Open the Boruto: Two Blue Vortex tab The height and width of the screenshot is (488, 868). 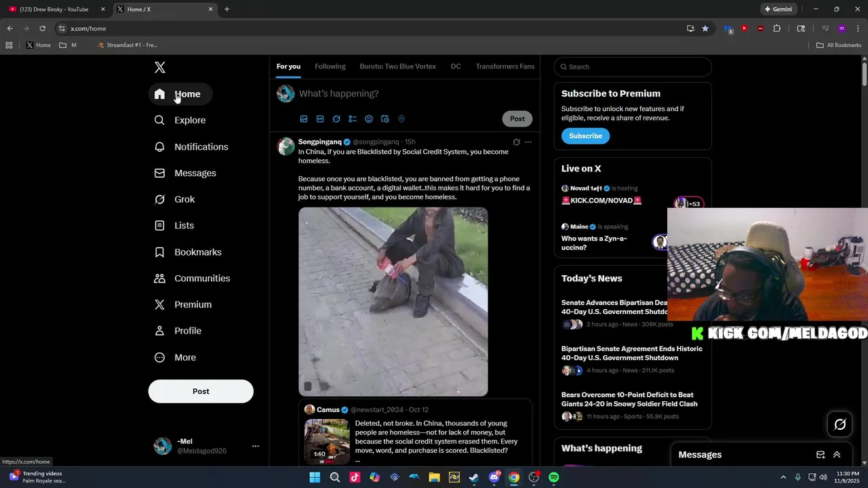point(398,66)
